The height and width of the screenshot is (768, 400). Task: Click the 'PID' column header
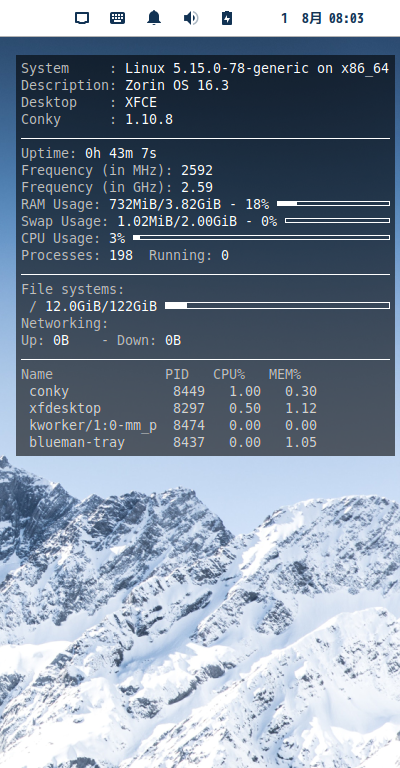pos(177,375)
